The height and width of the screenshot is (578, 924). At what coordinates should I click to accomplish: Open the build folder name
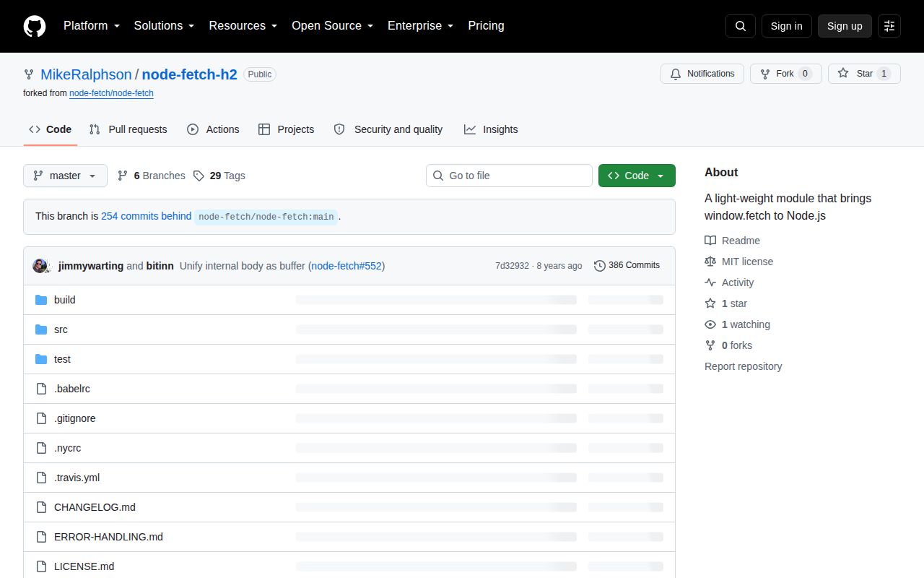tap(65, 300)
